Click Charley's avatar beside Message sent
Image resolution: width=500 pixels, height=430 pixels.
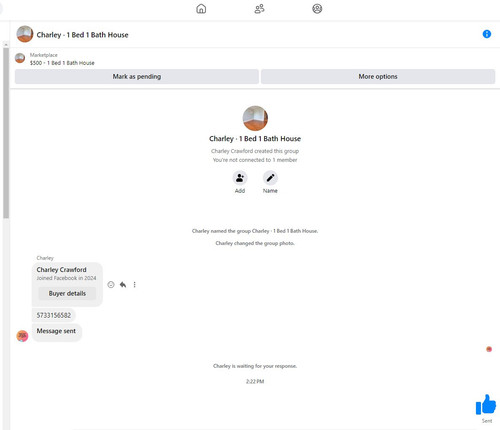pos(22,336)
